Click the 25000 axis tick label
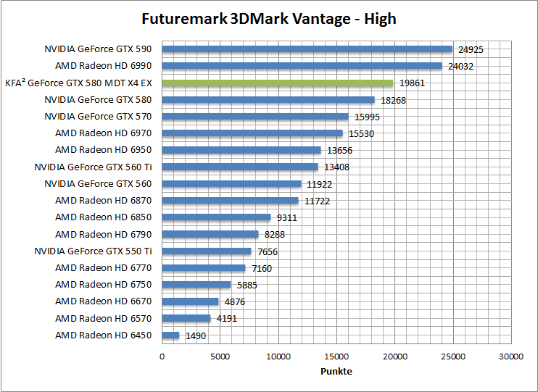The width and height of the screenshot is (538, 392). [x=453, y=356]
